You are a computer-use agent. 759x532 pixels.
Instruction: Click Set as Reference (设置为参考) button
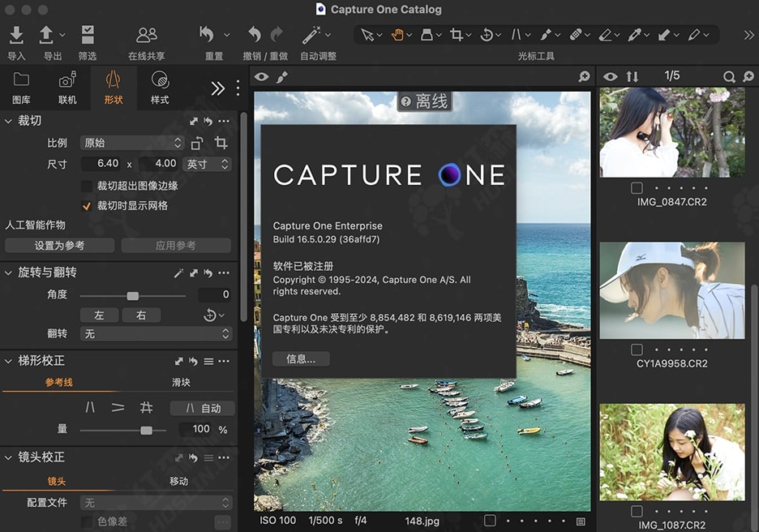59,245
